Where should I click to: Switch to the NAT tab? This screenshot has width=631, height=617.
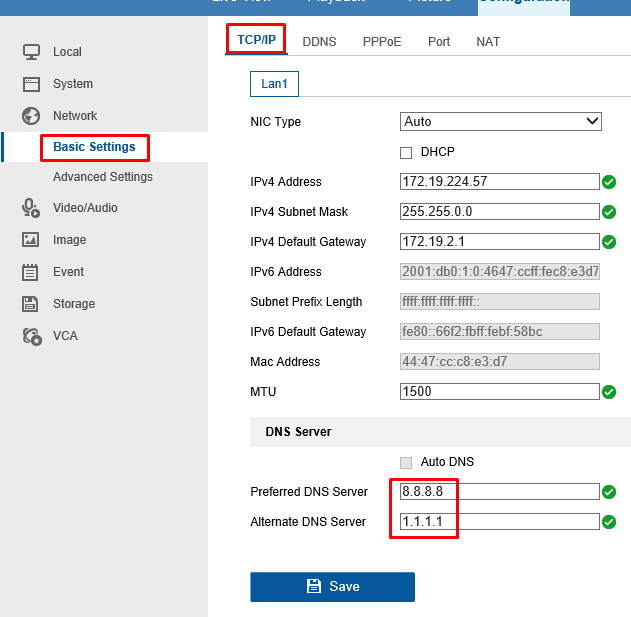(488, 42)
